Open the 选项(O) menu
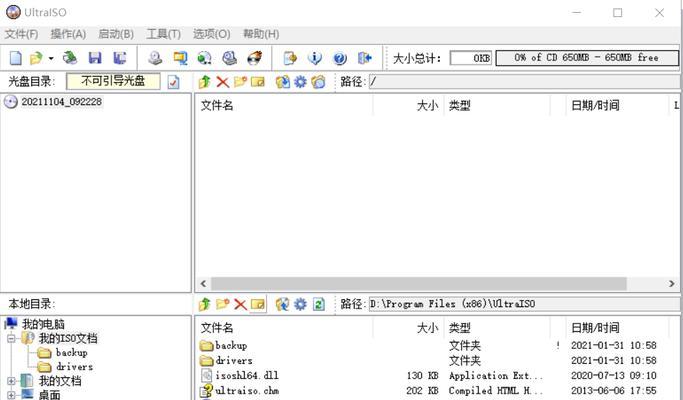This screenshot has height=400, width=683. point(211,34)
